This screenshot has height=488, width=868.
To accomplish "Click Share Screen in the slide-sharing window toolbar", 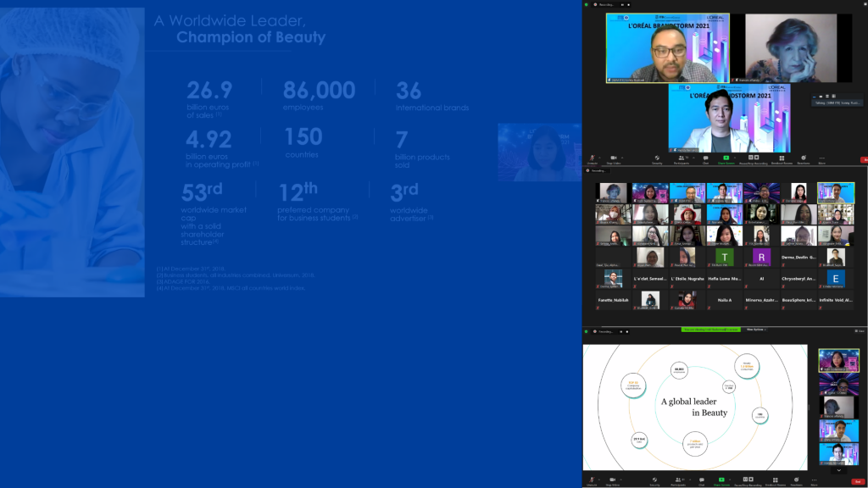I will 721,480.
